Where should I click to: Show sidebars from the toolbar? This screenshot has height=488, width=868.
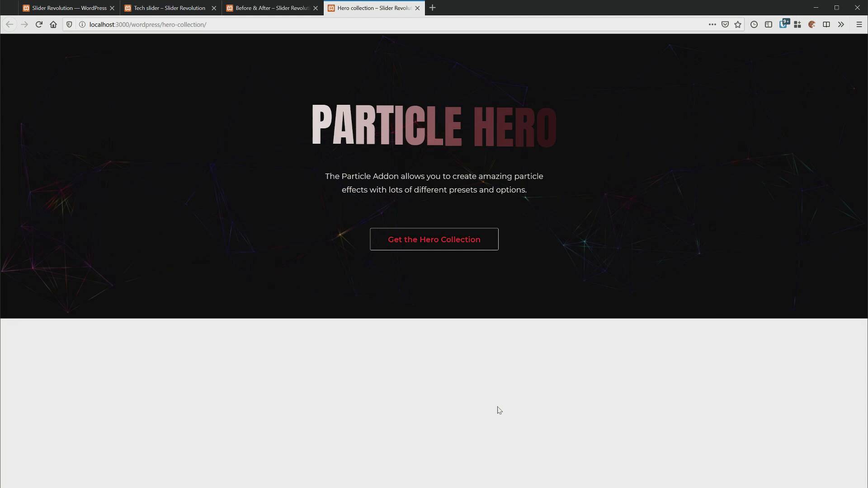(769, 24)
